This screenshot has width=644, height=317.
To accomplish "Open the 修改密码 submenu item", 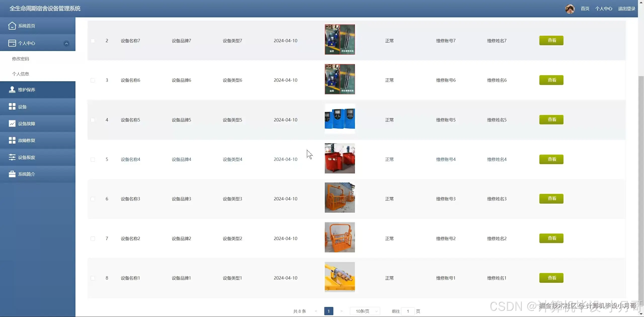I will coord(21,59).
